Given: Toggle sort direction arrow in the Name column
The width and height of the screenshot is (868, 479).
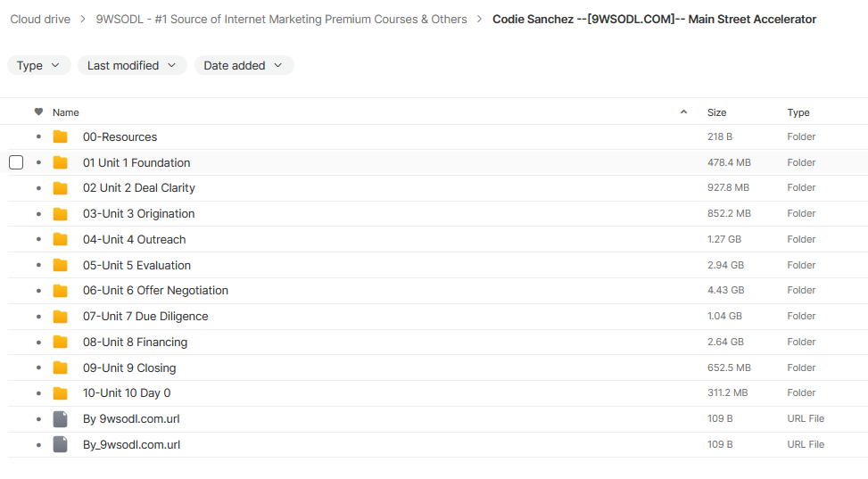Looking at the screenshot, I should coord(684,112).
